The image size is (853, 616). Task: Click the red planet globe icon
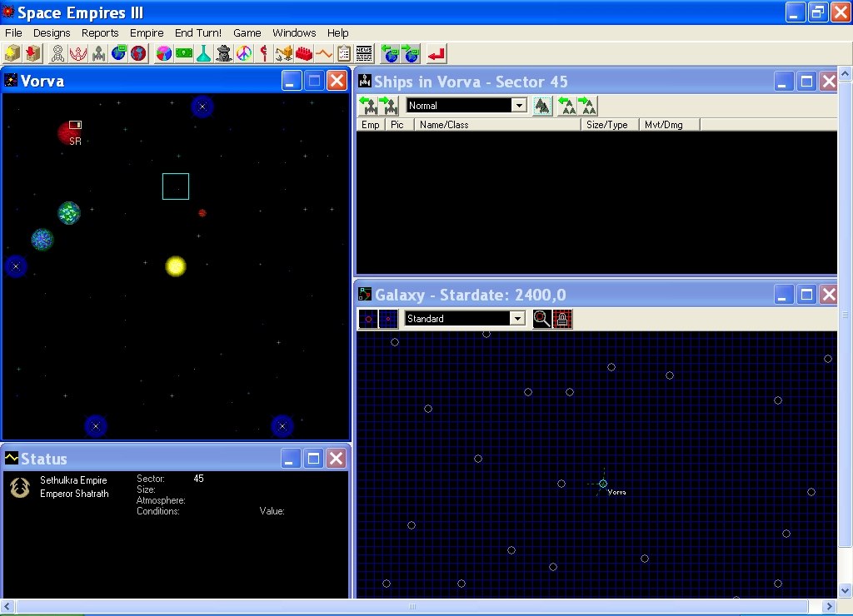(139, 54)
